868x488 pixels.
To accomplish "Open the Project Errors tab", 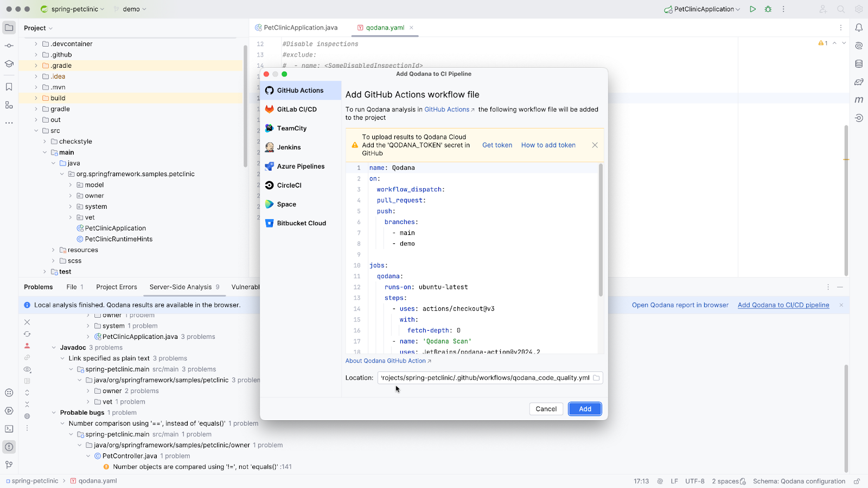I will (117, 287).
